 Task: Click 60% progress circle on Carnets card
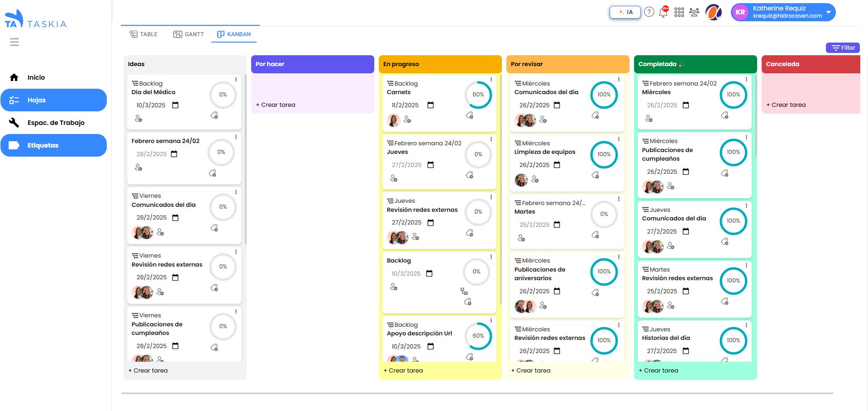tap(478, 95)
